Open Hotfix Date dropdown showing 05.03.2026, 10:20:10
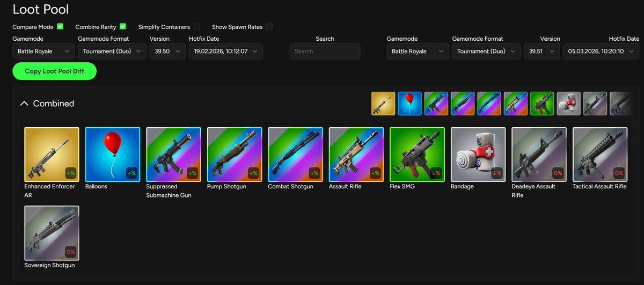Viewport: 644px width, 285px height. [x=601, y=51]
